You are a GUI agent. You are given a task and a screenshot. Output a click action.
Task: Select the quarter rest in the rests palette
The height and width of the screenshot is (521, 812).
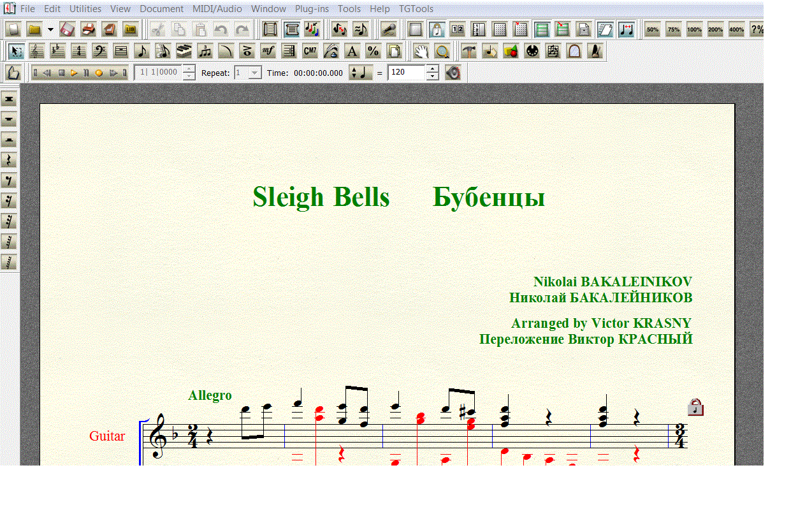click(x=9, y=160)
